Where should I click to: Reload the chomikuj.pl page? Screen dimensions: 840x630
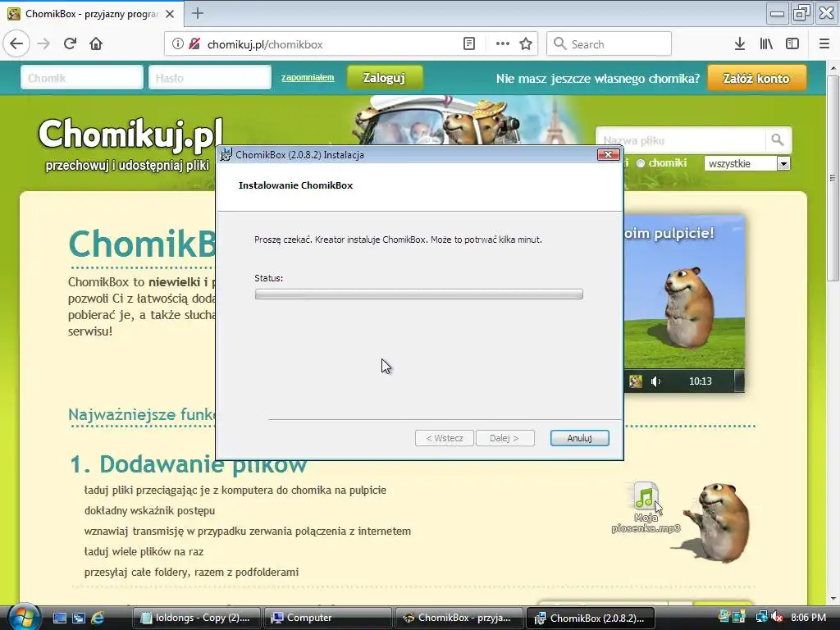click(x=70, y=44)
